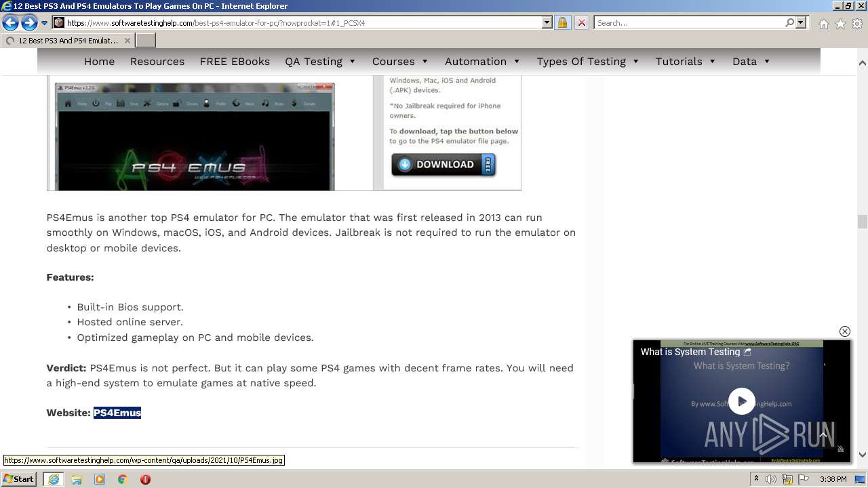Click the network tray icon
The height and width of the screenshot is (488, 868).
point(787,479)
